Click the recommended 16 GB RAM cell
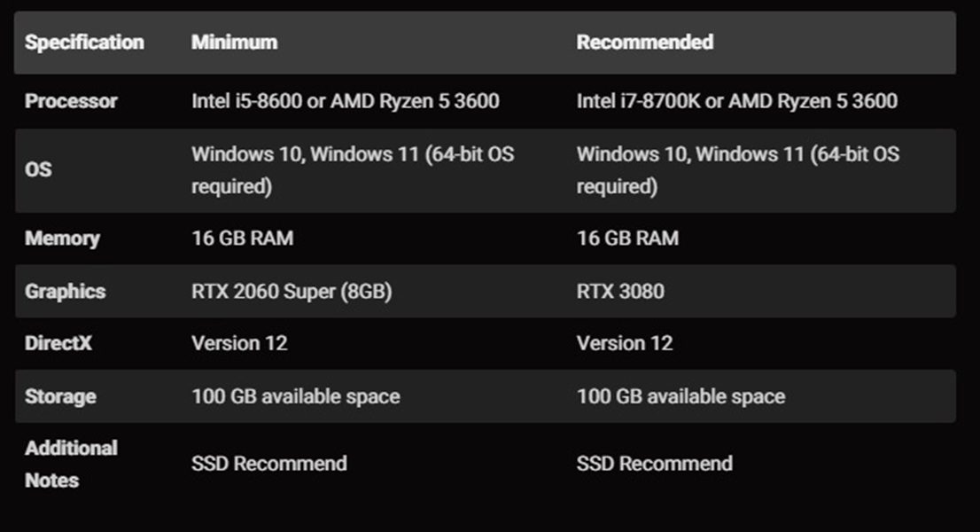 click(627, 239)
